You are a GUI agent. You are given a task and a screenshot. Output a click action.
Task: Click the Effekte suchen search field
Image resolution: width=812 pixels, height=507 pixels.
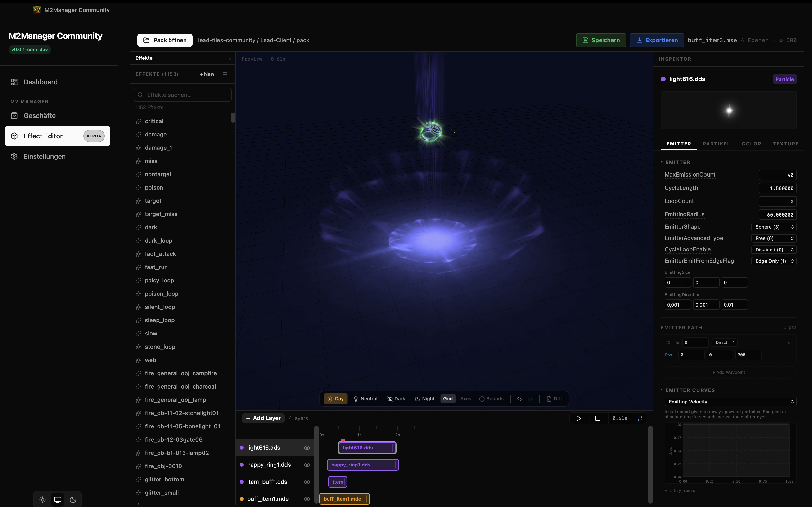pyautogui.click(x=183, y=95)
